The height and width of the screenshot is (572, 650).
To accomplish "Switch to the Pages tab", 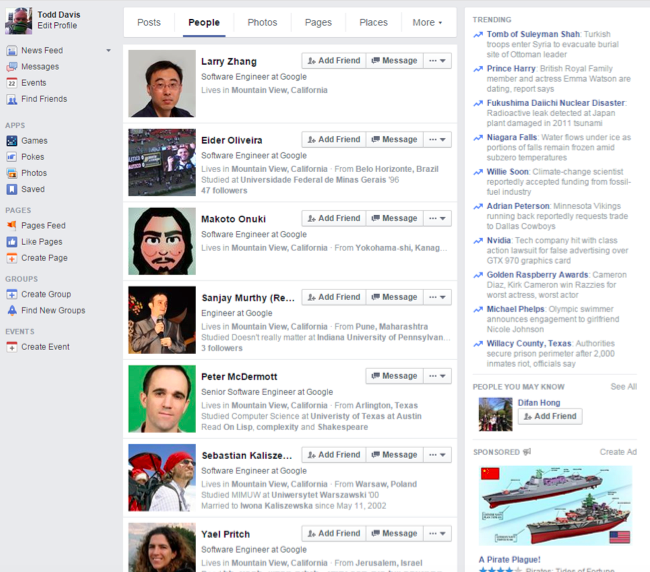I will click(x=318, y=22).
